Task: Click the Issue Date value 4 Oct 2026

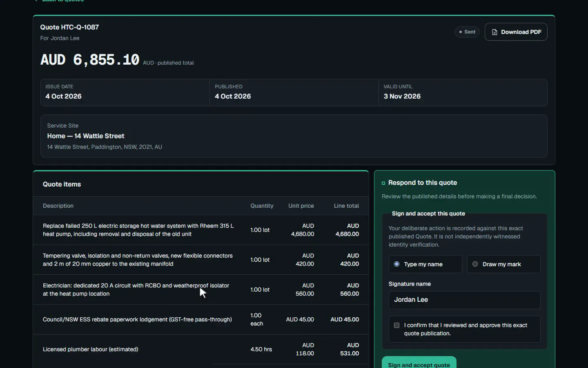Action: 63,96
